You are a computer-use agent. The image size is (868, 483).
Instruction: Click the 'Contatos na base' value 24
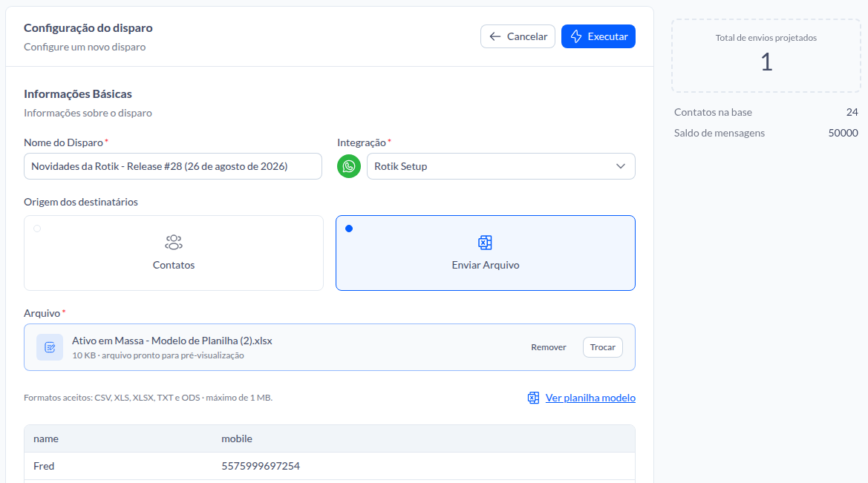852,112
